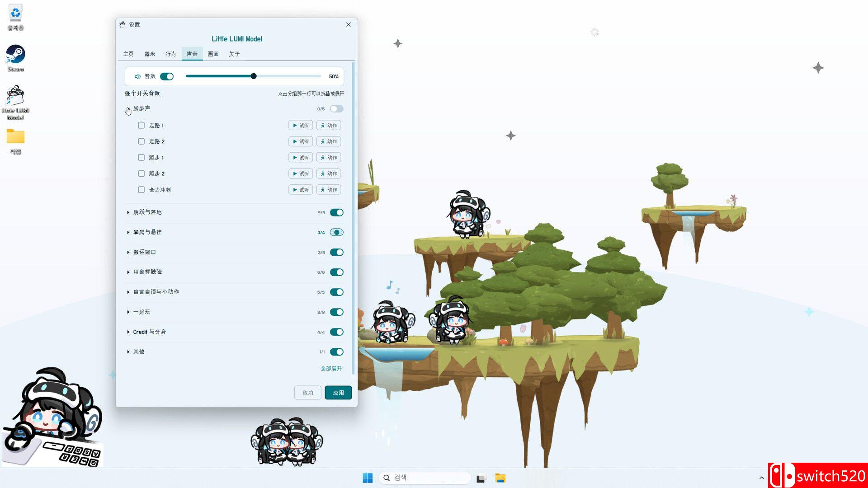Image resolution: width=868 pixels, height=488 pixels.
Task: Toggle the 攀爬与悬挂 group switch
Action: pos(337,232)
